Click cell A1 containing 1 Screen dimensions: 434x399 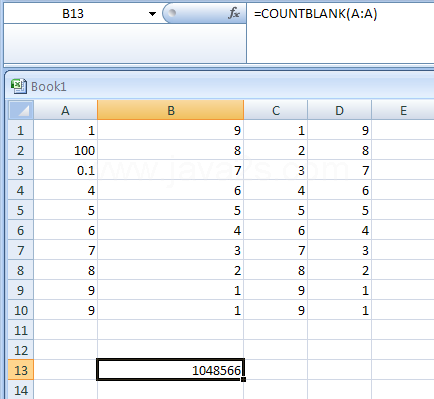point(66,130)
